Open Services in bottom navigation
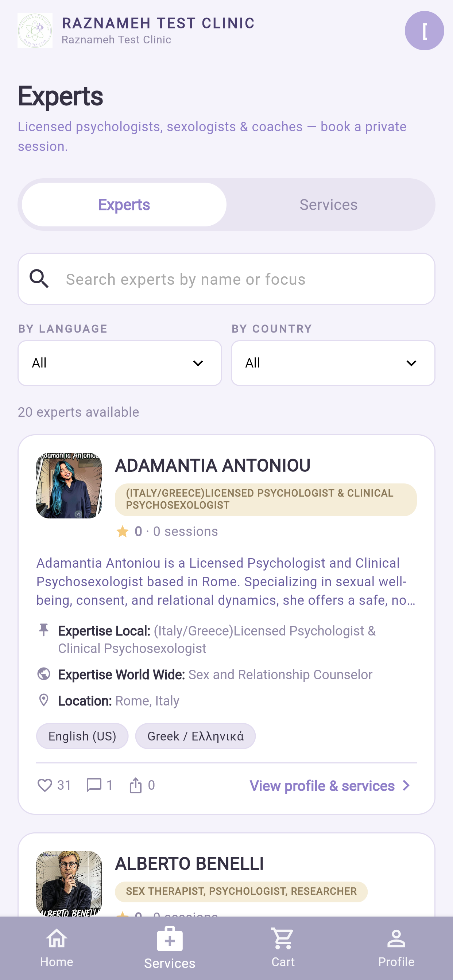Screen dimensions: 453x980 click(170, 947)
